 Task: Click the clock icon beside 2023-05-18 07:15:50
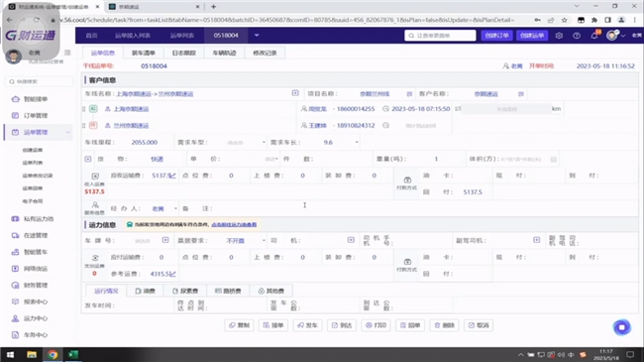coord(385,109)
